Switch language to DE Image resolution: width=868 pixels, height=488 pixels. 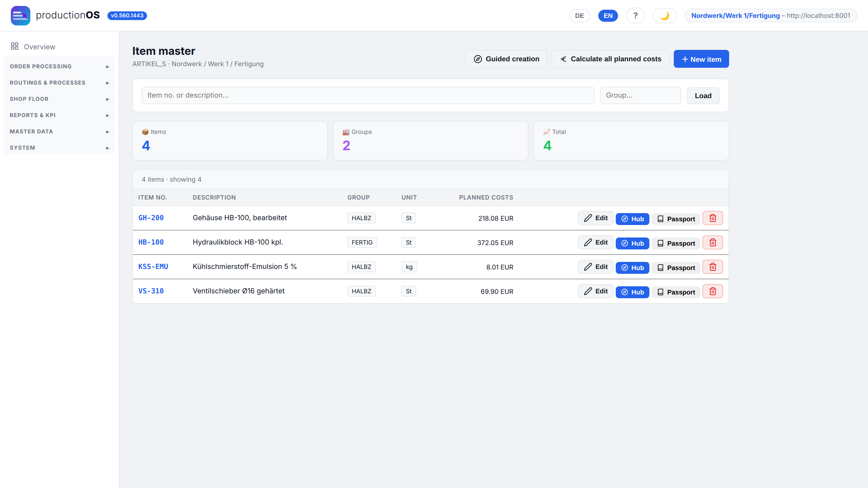coord(580,15)
